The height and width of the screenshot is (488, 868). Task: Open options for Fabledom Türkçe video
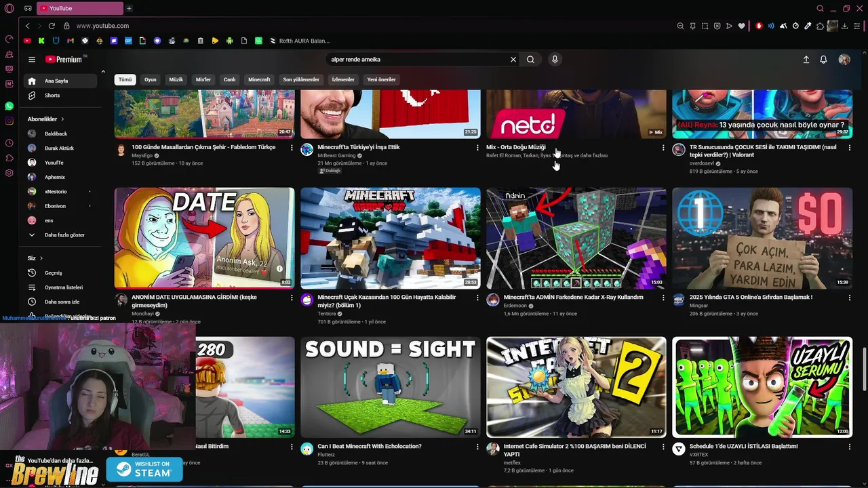(x=292, y=148)
